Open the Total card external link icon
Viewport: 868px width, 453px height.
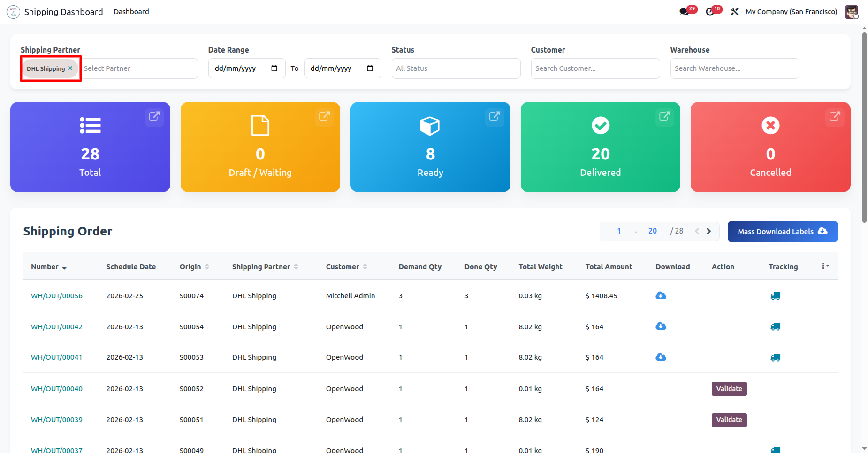[154, 116]
